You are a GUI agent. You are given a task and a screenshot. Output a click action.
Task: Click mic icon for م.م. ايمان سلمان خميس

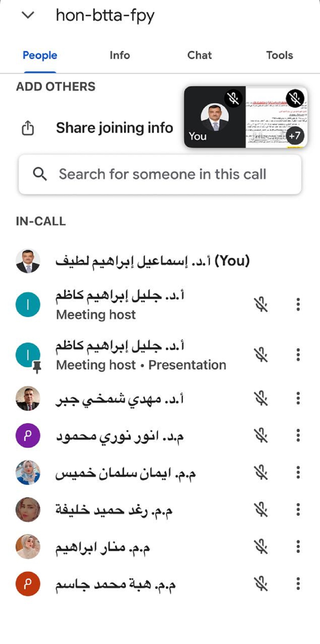pyautogui.click(x=261, y=473)
